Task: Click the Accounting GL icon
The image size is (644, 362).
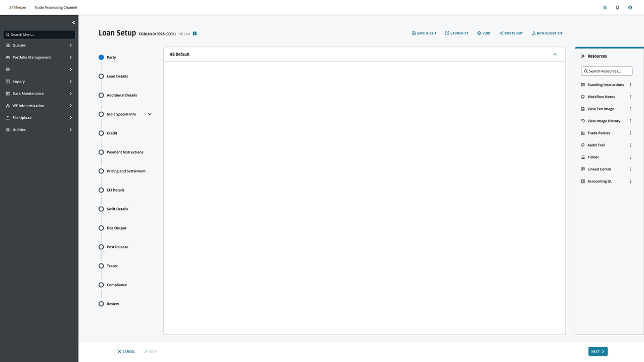Action: point(583,182)
